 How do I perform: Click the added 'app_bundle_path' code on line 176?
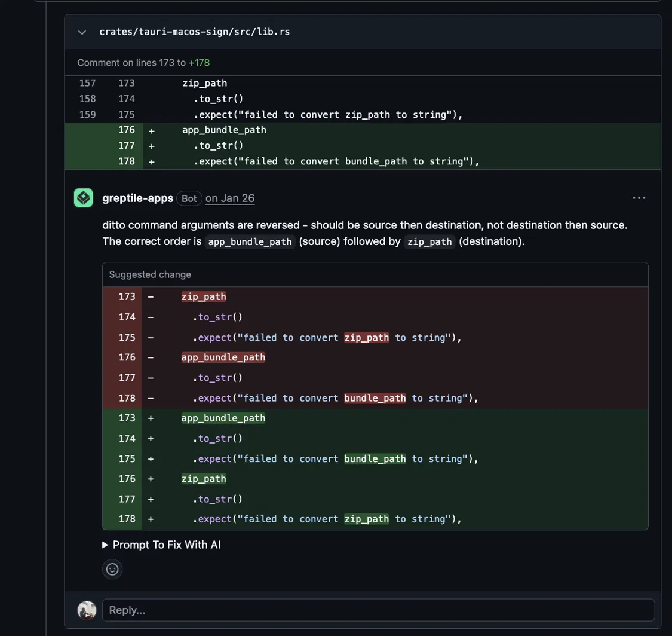224,130
